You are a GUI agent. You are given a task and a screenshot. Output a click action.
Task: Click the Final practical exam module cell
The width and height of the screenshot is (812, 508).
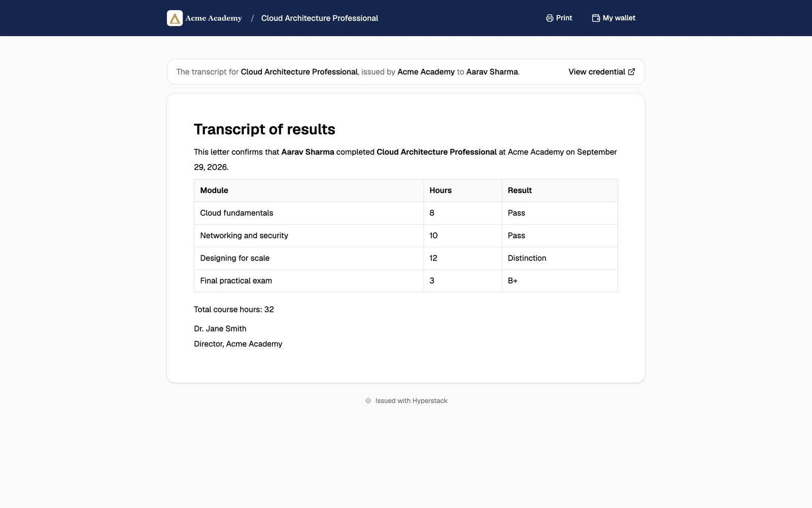tap(309, 280)
